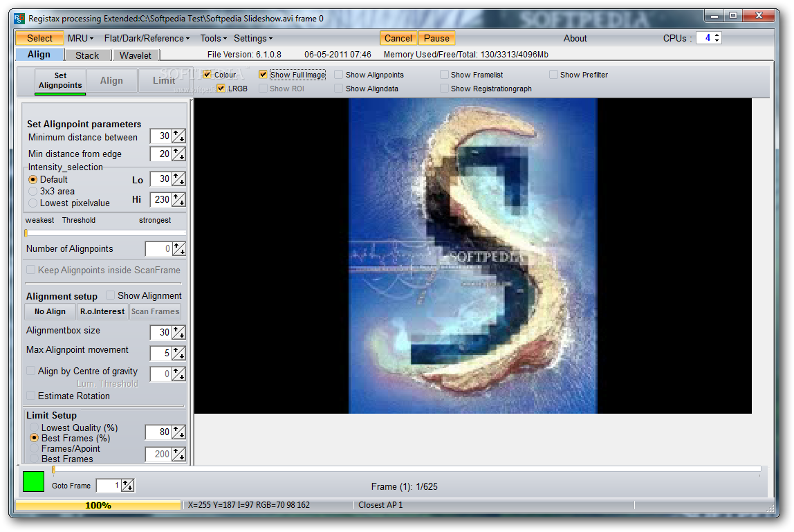The width and height of the screenshot is (794, 532).
Task: Click Max Alignpoint movement spinner arrows
Action: click(x=178, y=353)
